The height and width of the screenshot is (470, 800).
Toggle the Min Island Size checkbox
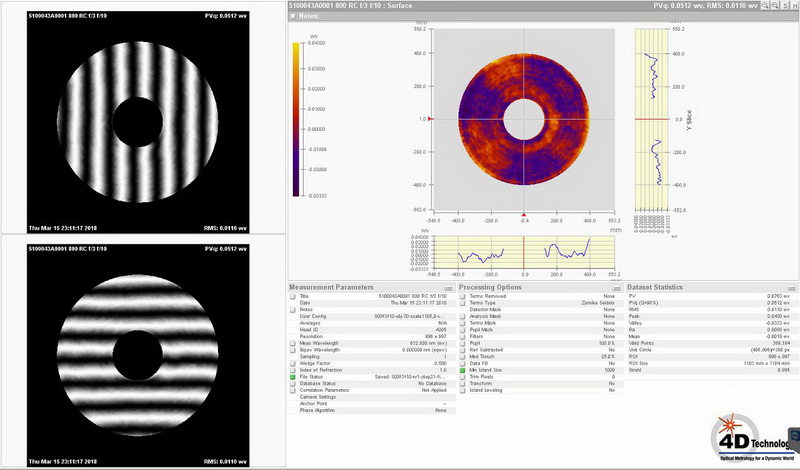[462, 368]
